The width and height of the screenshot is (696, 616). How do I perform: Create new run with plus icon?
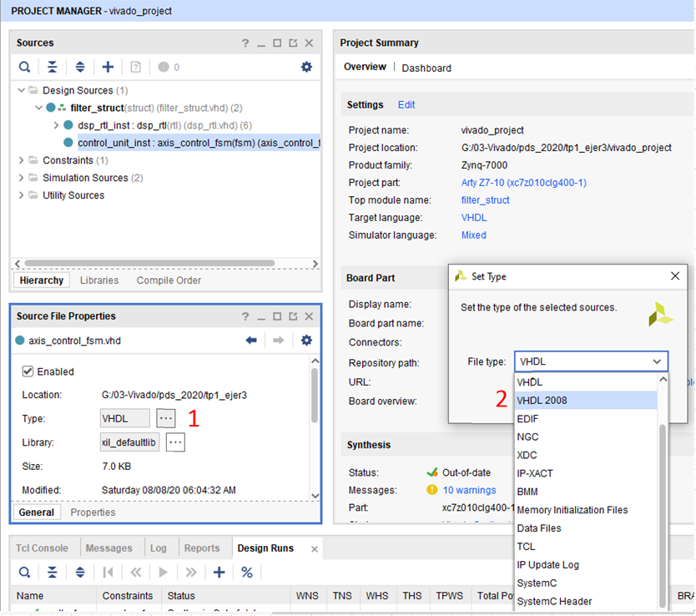pyautogui.click(x=219, y=572)
